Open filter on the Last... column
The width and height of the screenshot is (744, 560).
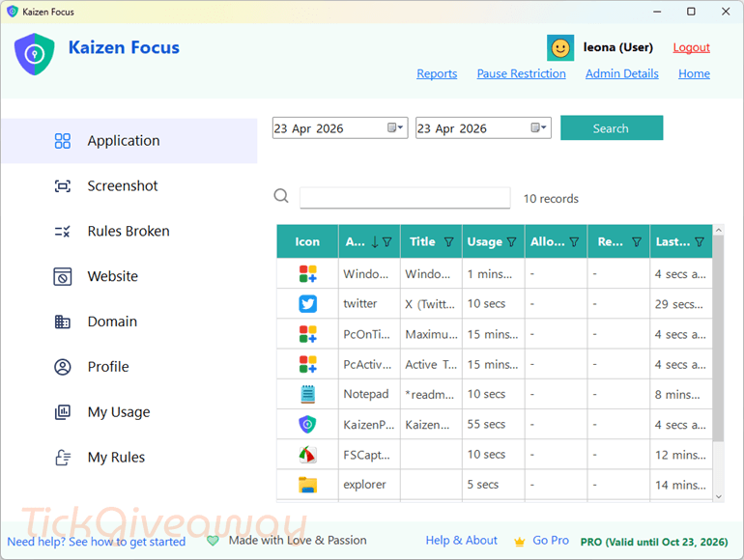click(x=700, y=242)
